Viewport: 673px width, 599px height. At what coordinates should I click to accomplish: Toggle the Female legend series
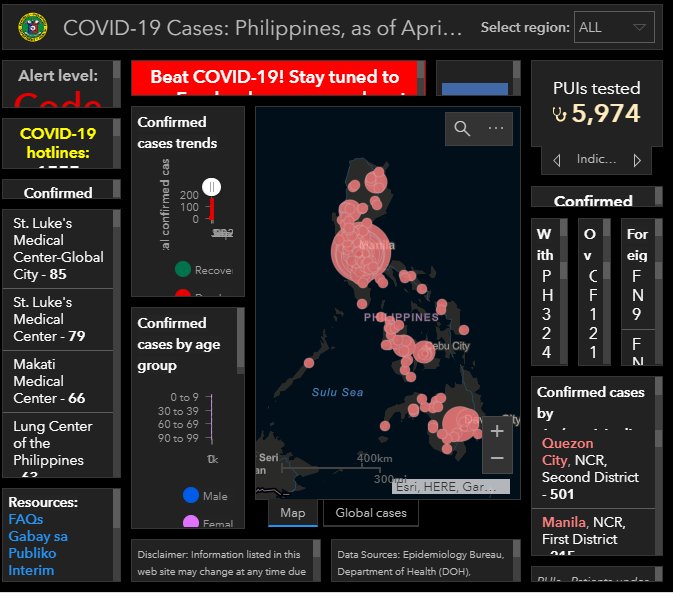pyautogui.click(x=208, y=522)
